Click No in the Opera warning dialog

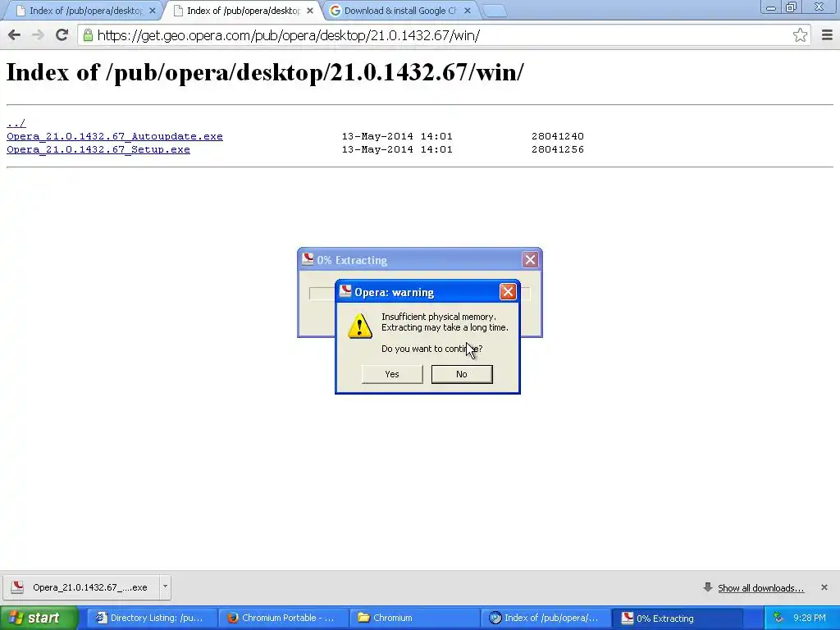point(462,374)
